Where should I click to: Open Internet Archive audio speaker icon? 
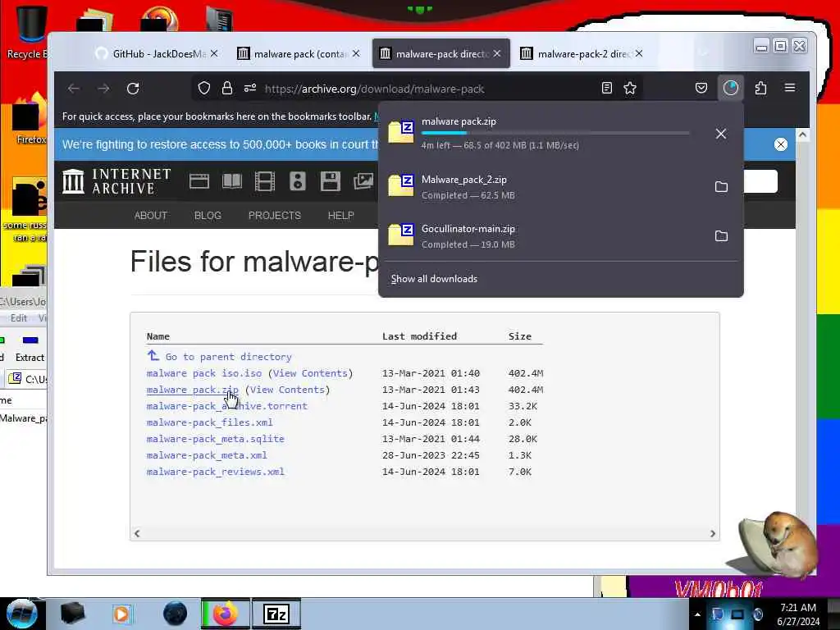point(297,181)
